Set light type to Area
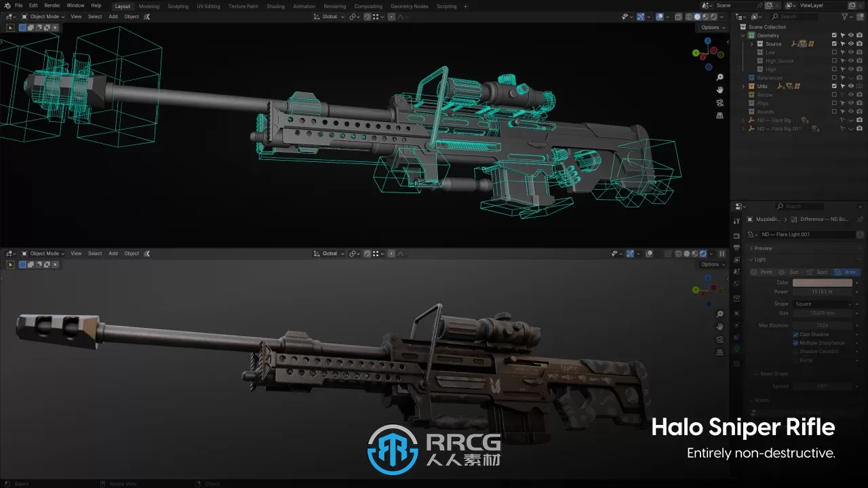868x488 pixels. coord(846,272)
